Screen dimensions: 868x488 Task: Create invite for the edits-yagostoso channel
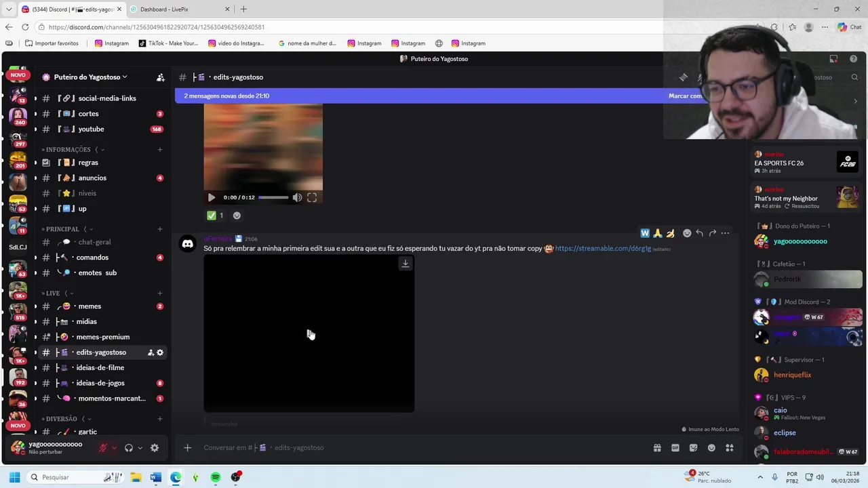(151, 352)
